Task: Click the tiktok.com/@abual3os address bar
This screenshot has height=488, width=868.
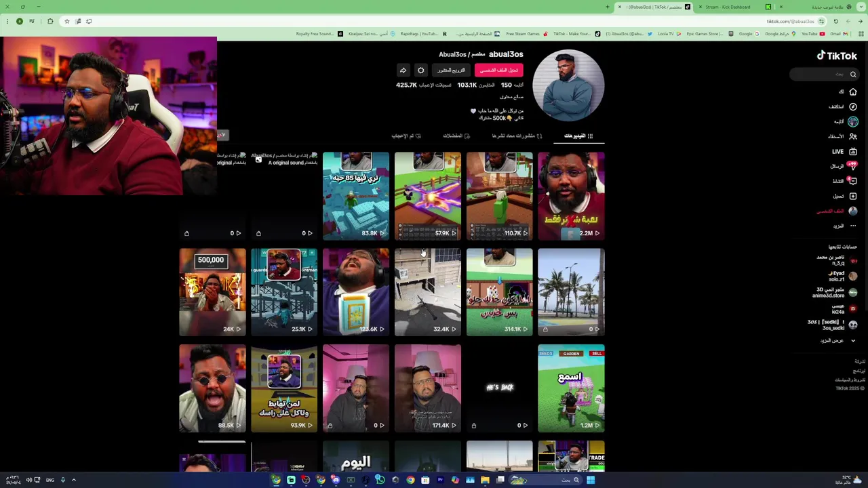Action: pos(790,21)
